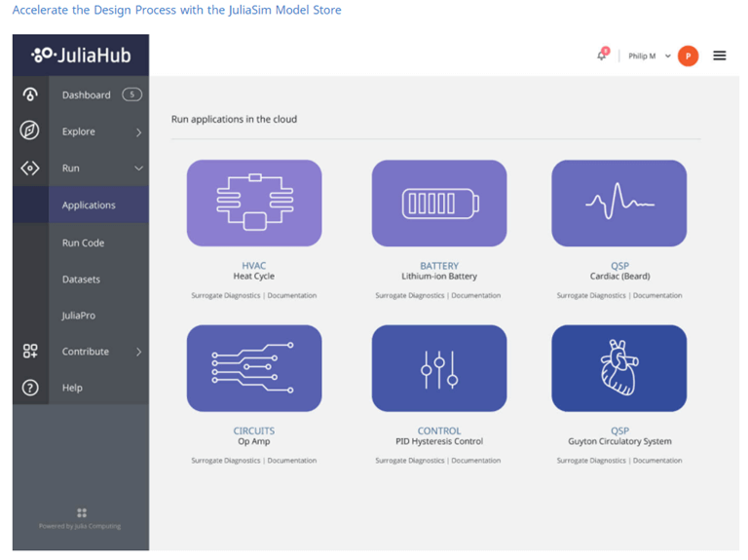Open the PID Hysteresis Control tile
Viewport: 748px width, 560px height.
point(439,368)
